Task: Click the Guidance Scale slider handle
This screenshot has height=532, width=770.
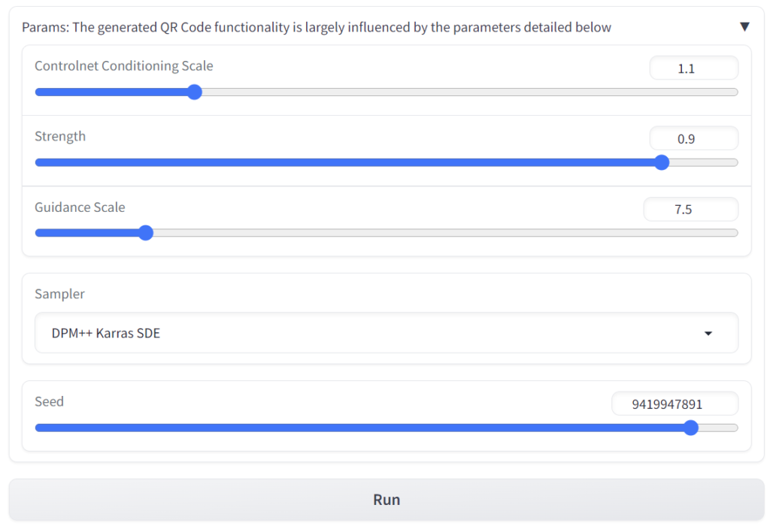Action: [146, 233]
